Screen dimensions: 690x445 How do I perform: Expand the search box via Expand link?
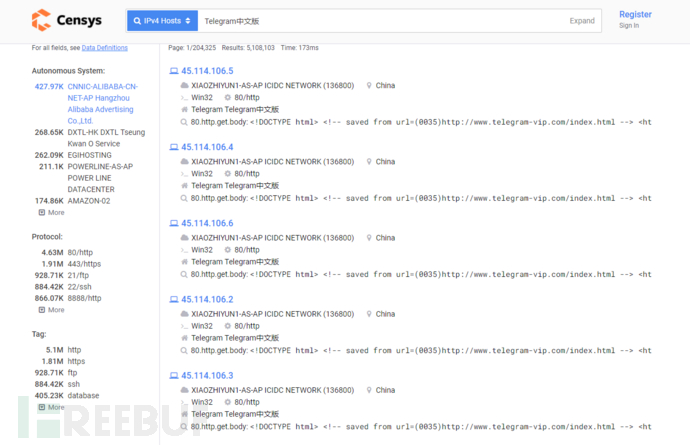pyautogui.click(x=582, y=21)
